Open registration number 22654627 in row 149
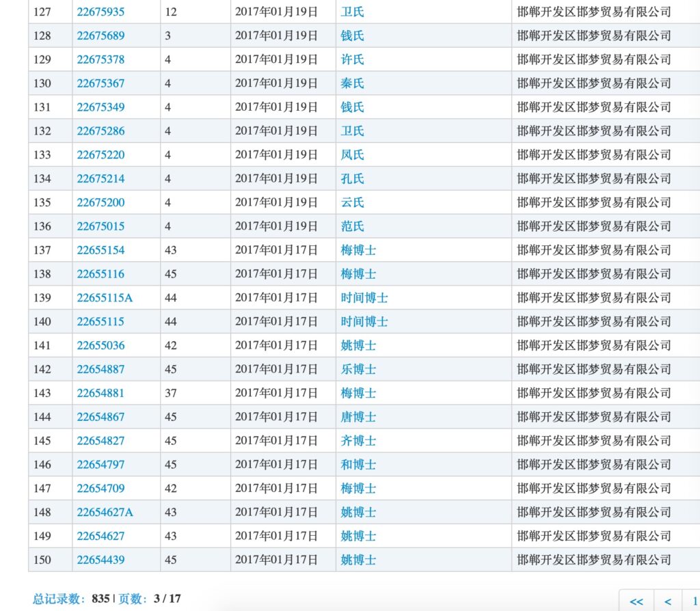 coord(100,536)
